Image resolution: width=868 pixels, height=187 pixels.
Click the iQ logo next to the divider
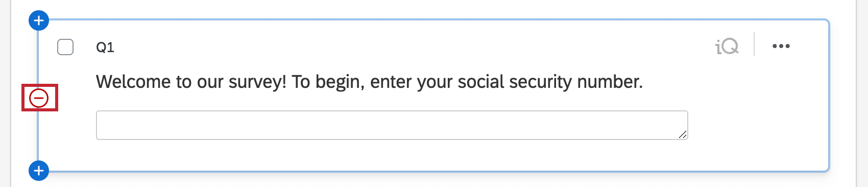[727, 46]
